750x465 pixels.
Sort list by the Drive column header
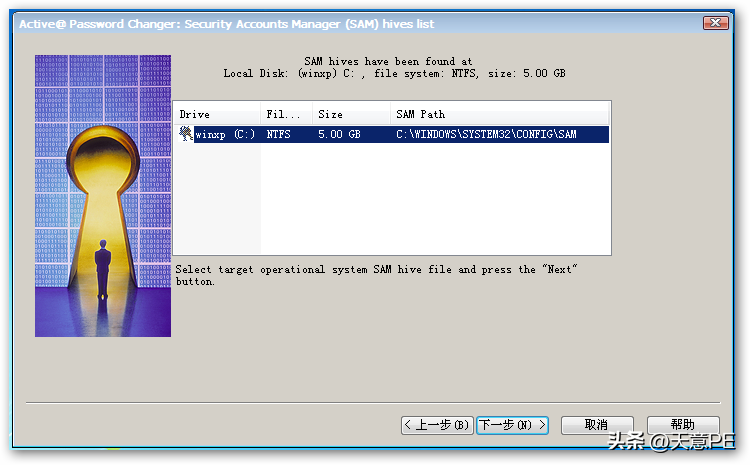coord(217,114)
